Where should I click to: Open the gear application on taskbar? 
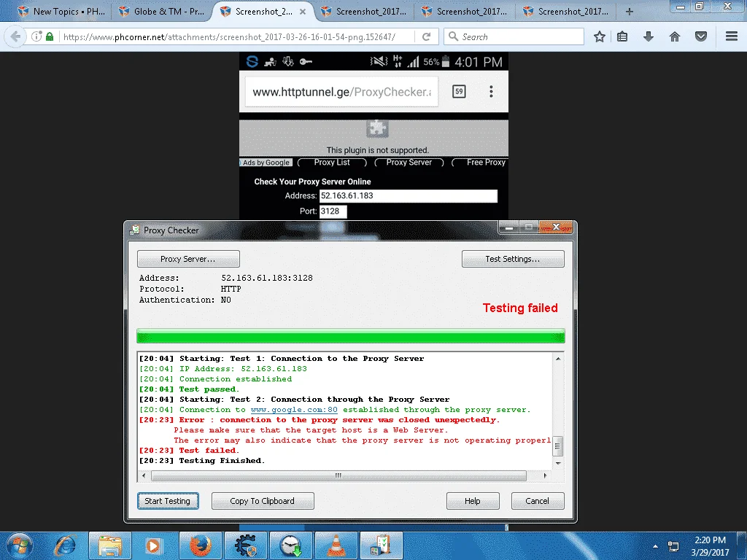point(245,546)
